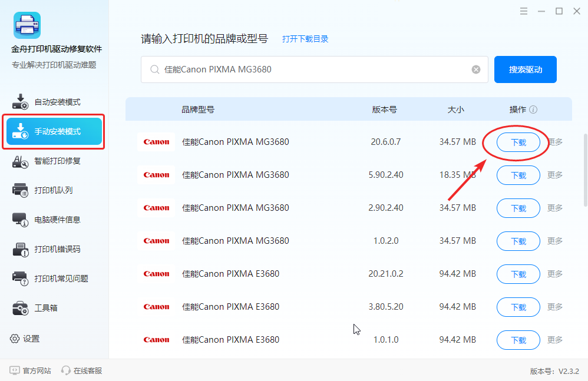Click Canon logo of version 20.6.0.7 row
Viewport: 588px width, 381px height.
coord(156,142)
